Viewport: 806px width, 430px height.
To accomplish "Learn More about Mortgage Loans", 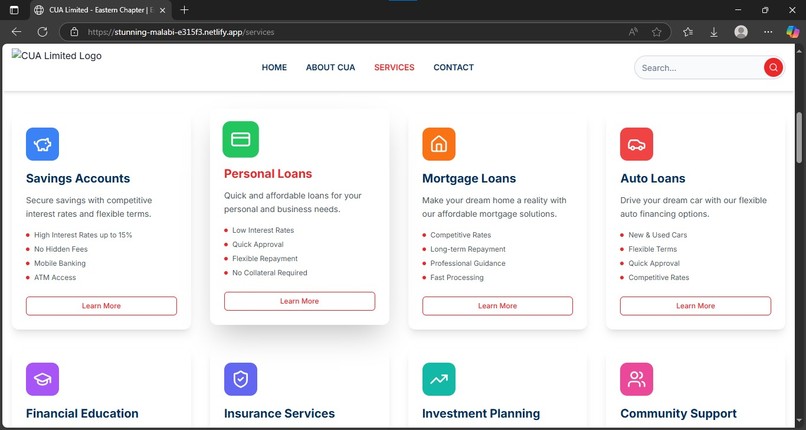I will pos(498,306).
